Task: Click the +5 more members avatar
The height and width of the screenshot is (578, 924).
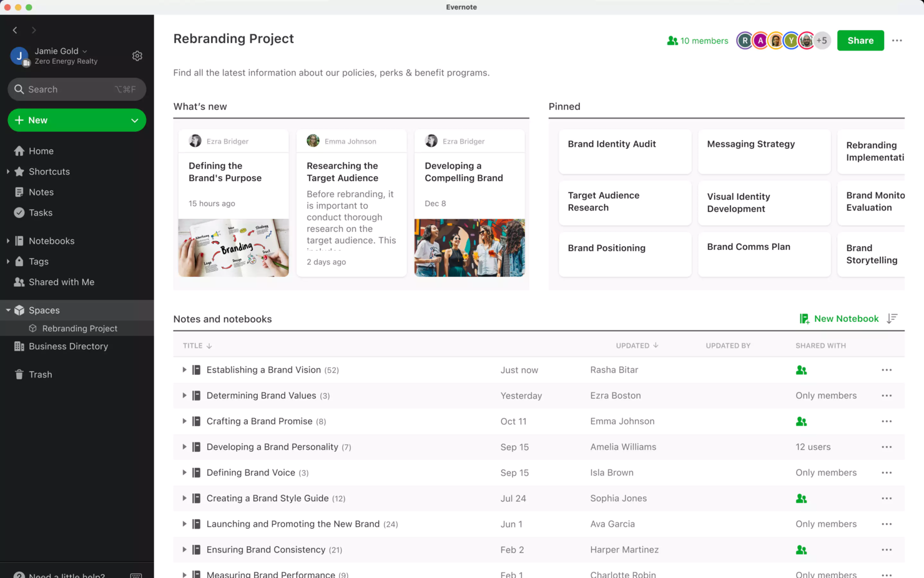Action: 822,41
